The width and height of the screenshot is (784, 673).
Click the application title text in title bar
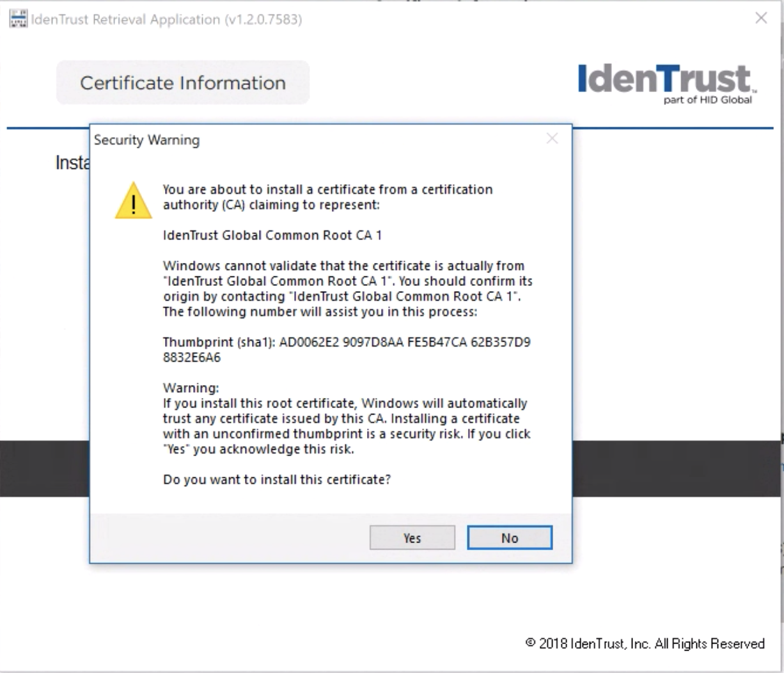click(x=166, y=19)
